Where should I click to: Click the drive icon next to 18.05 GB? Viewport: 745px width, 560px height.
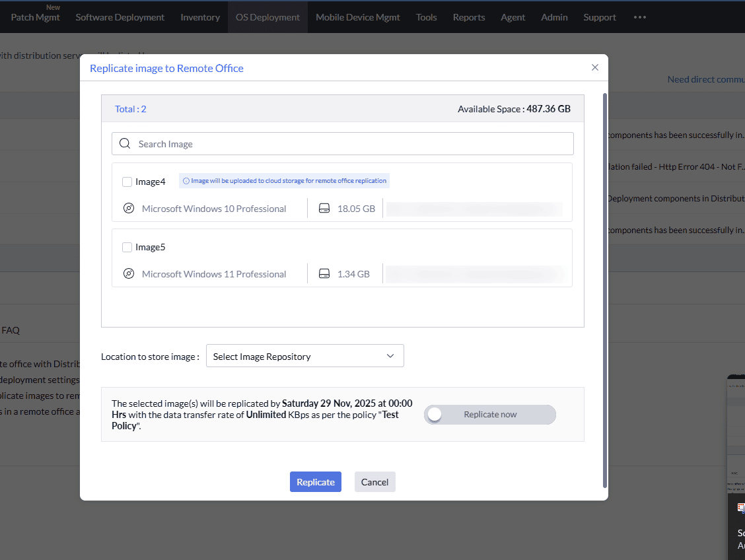[324, 209]
